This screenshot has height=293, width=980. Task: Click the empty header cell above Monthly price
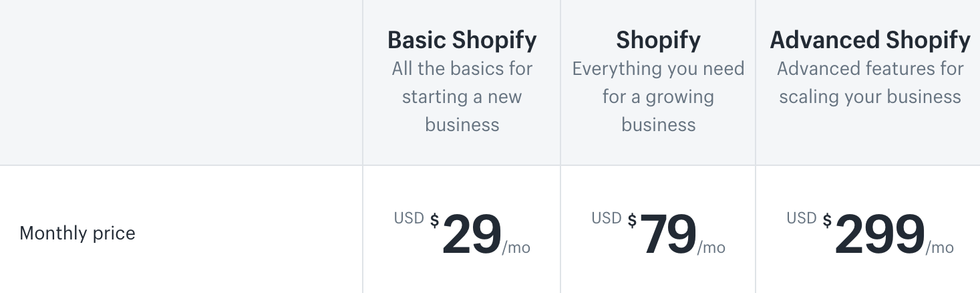181,82
